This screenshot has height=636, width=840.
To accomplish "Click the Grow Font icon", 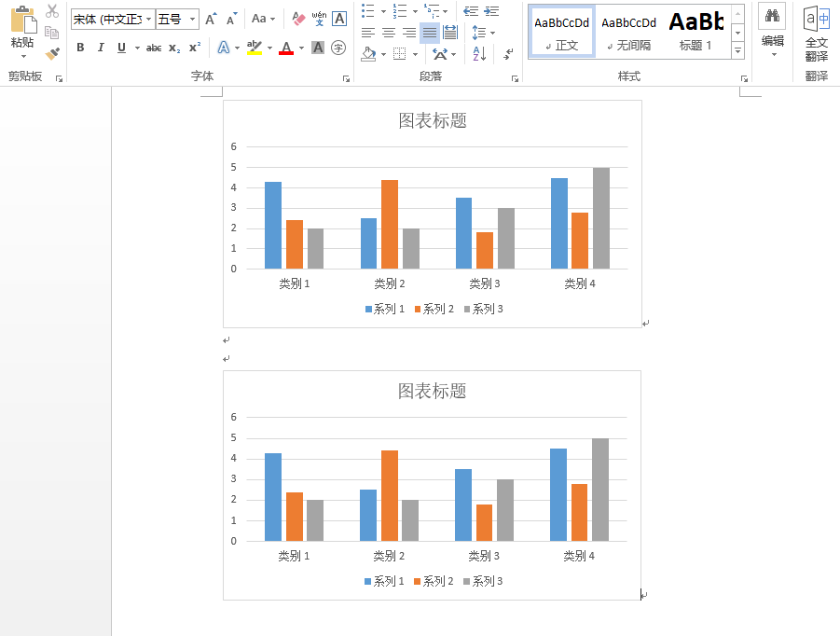I will [211, 19].
